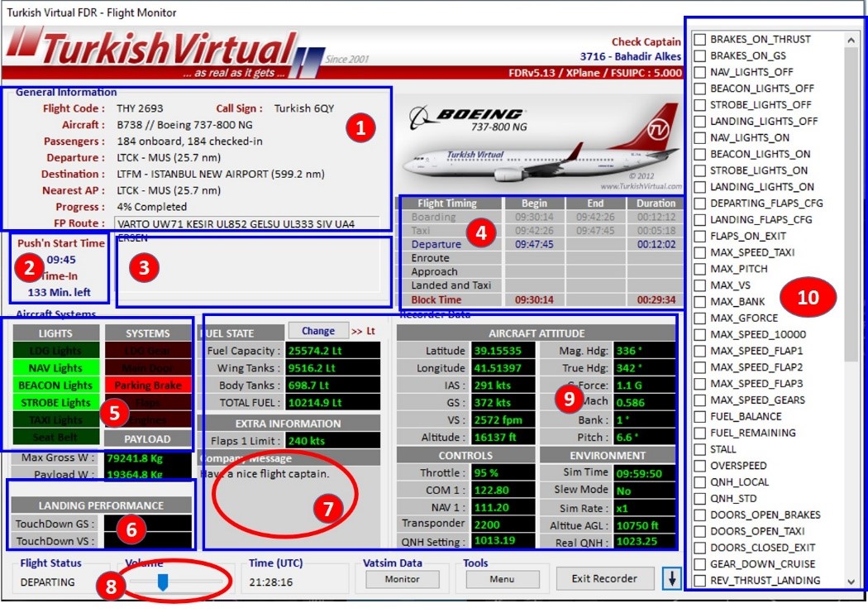
Task: Toggle the MAX_BANK checkbox
Action: pos(700,302)
